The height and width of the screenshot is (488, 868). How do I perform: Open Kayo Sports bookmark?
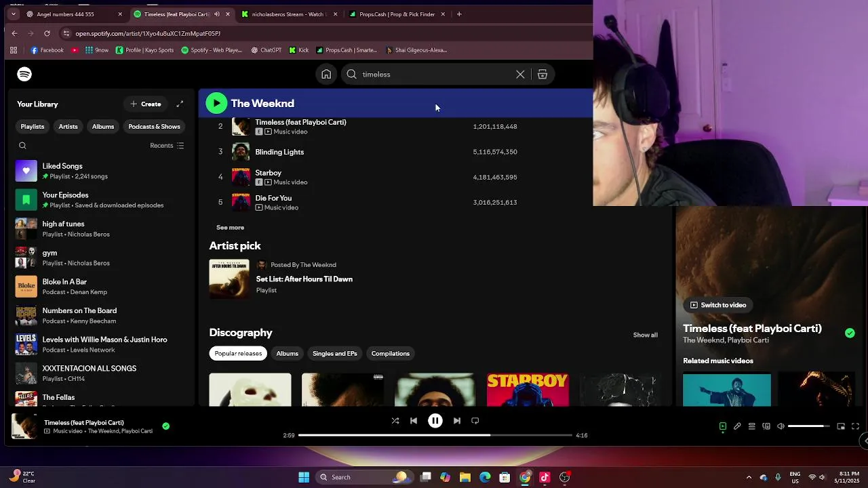click(x=144, y=50)
